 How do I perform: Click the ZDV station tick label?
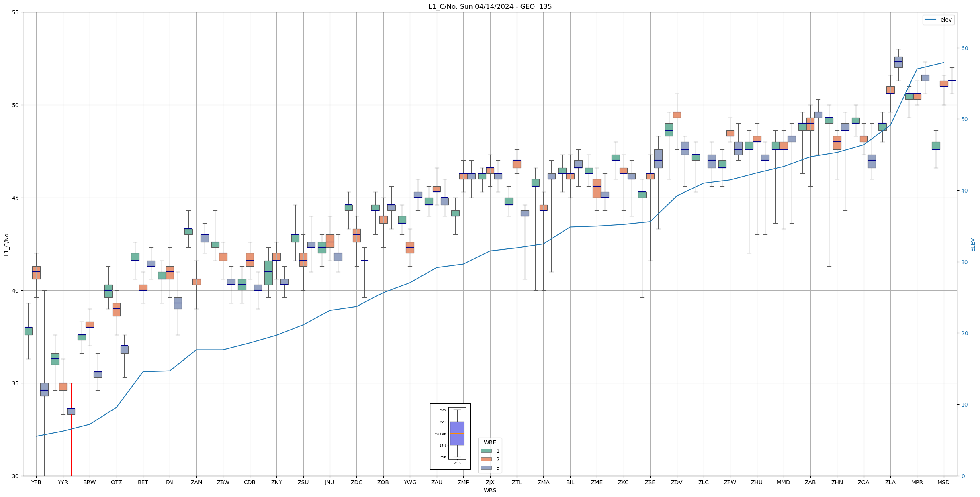pos(677,482)
